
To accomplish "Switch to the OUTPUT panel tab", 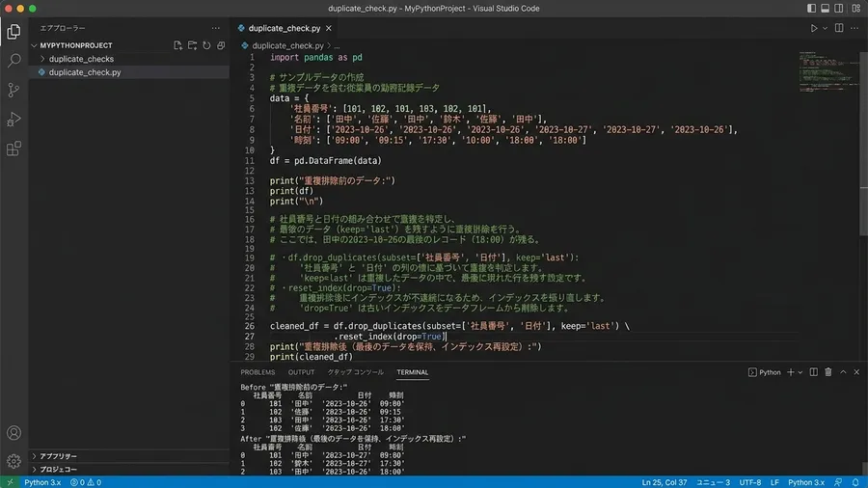I will pyautogui.click(x=301, y=372).
